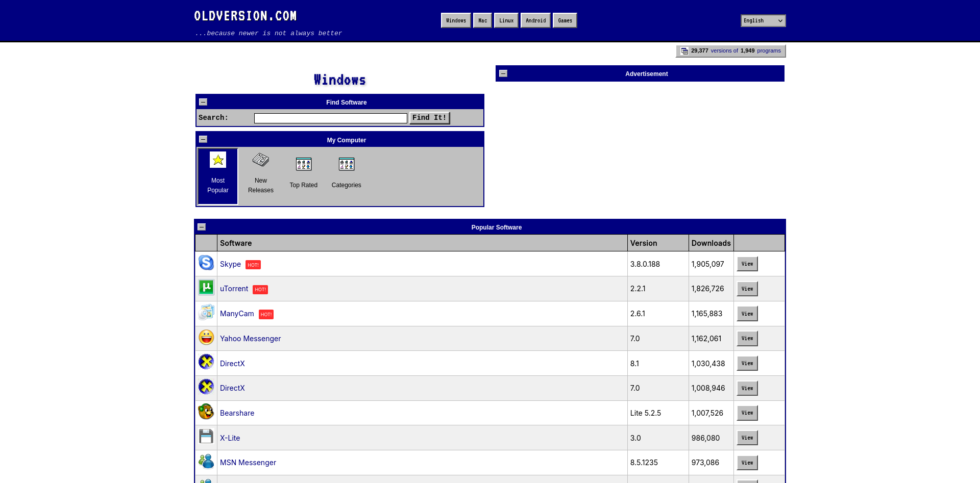Screen dimensions: 980x483
Task: Click the X-Lite floppy disk icon
Action: [x=206, y=437]
